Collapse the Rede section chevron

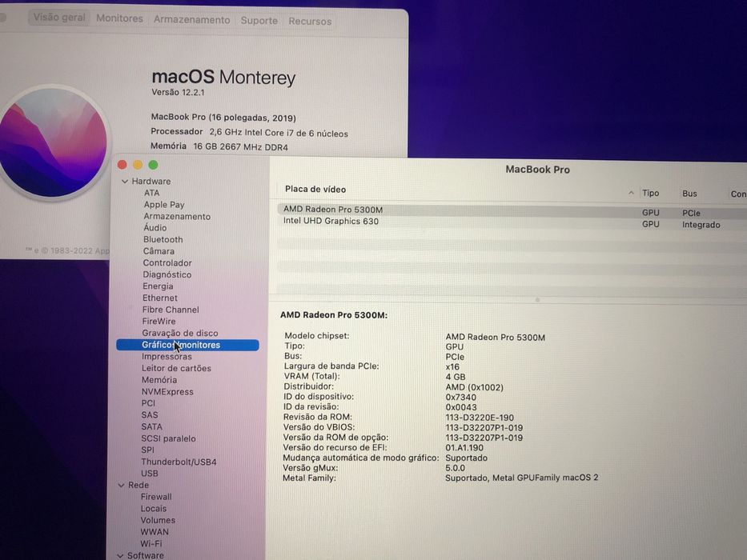click(x=122, y=486)
